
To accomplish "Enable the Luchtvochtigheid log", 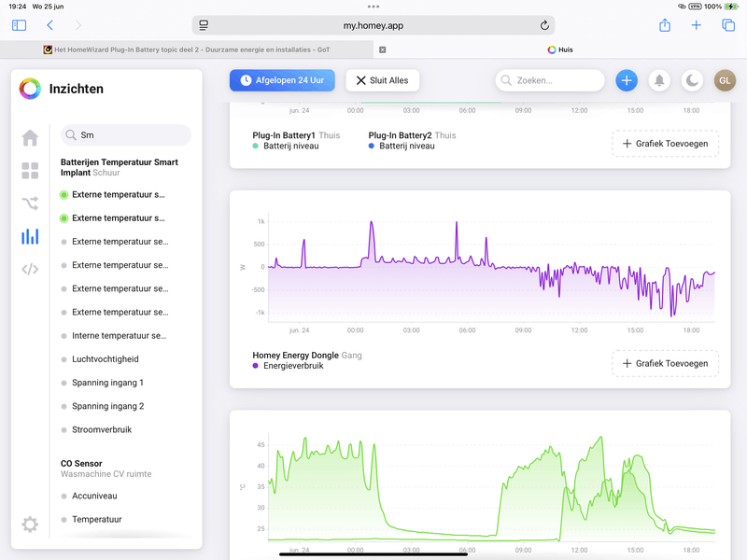I will coord(101,359).
